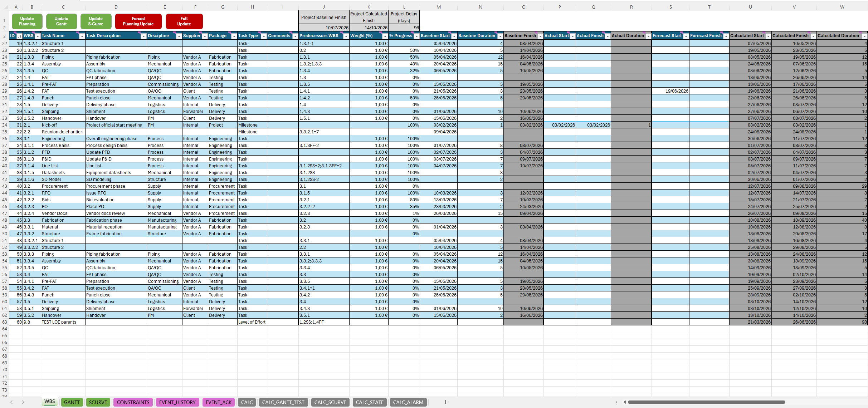
Task: Open the Actual Duration filter dropdown
Action: tap(648, 36)
